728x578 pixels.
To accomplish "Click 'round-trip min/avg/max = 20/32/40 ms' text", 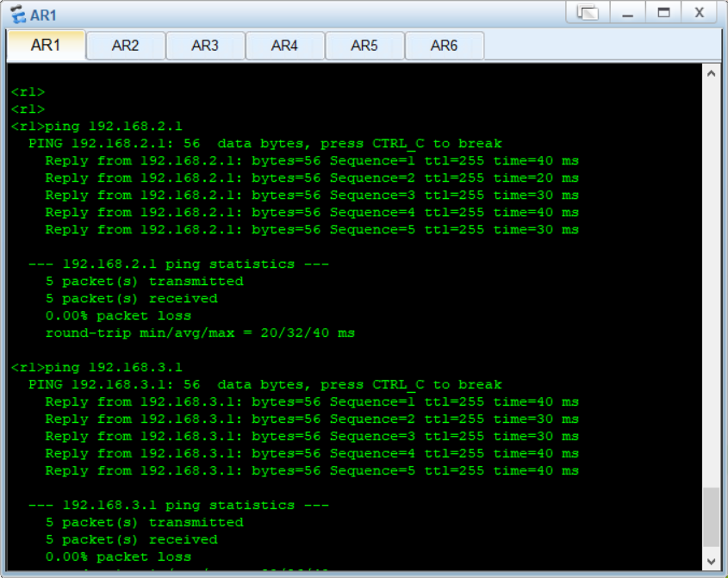I will (200, 333).
